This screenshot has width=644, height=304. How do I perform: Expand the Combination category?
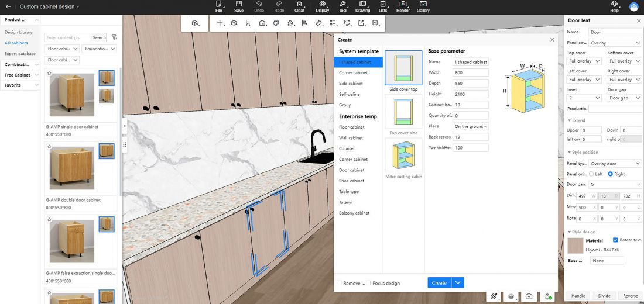tap(20, 64)
